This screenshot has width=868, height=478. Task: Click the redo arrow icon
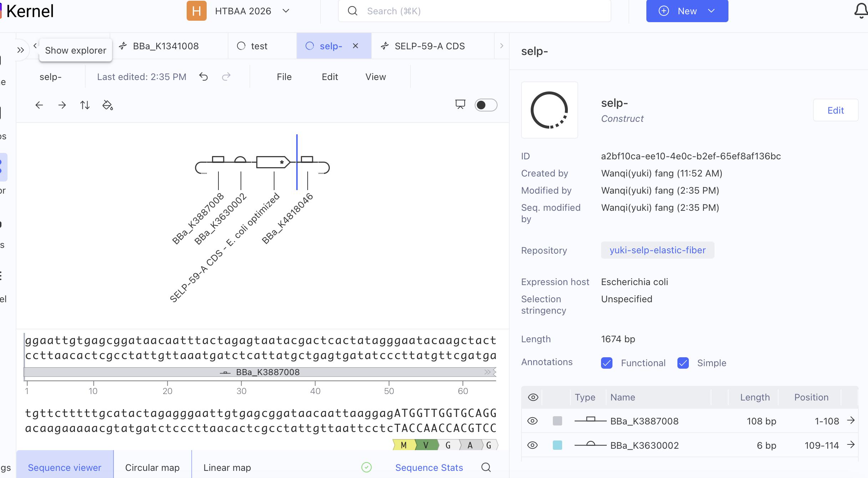tap(226, 77)
